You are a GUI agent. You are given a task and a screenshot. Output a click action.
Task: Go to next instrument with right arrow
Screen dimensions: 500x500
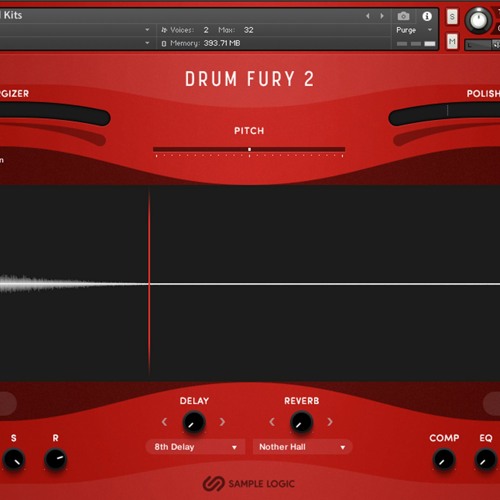[382, 16]
